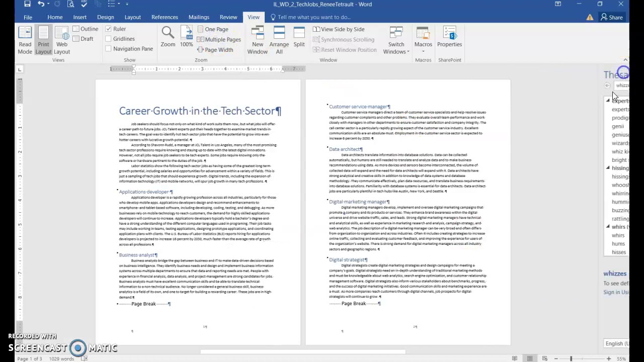
Task: Arrange All windows
Action: [x=279, y=41]
